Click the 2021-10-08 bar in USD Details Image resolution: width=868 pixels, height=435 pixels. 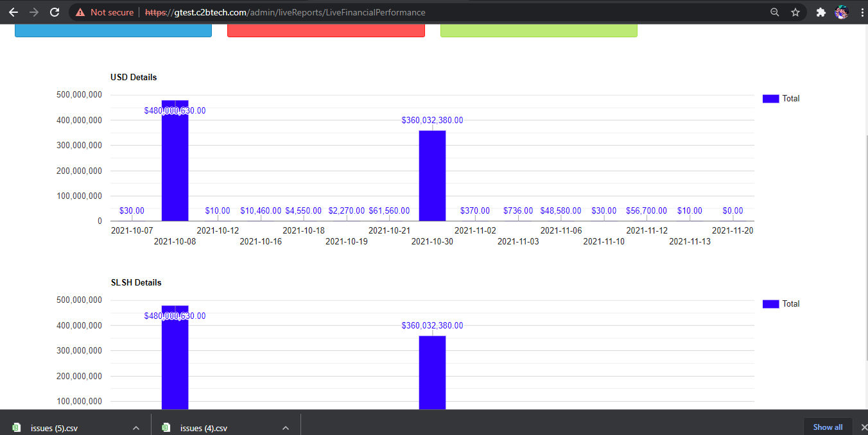[x=175, y=160]
